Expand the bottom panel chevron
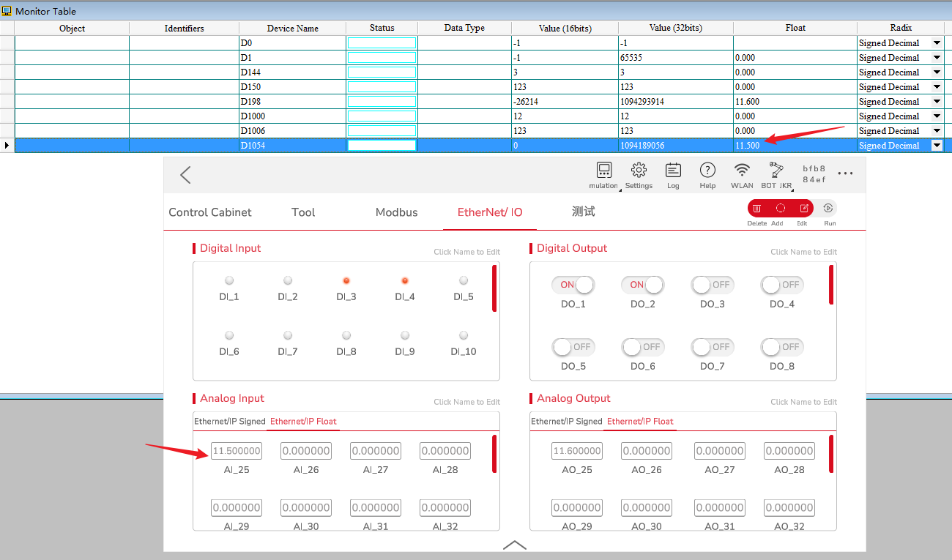The height and width of the screenshot is (560, 952). (x=515, y=545)
